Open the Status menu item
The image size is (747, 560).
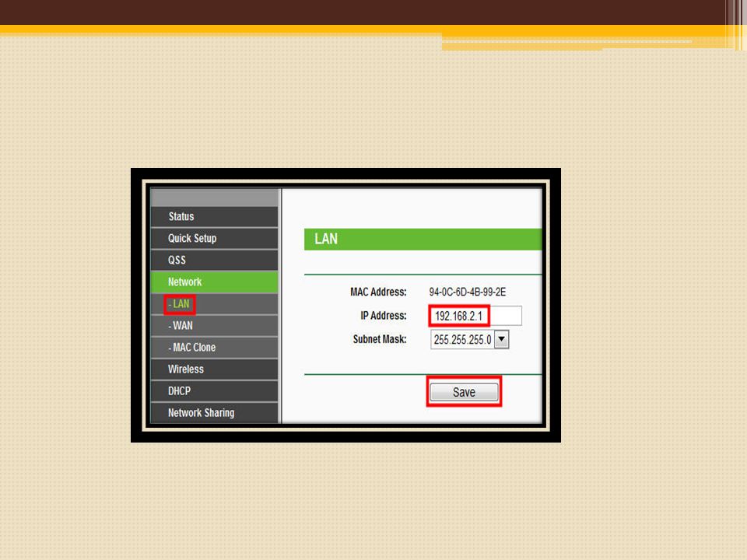215,217
